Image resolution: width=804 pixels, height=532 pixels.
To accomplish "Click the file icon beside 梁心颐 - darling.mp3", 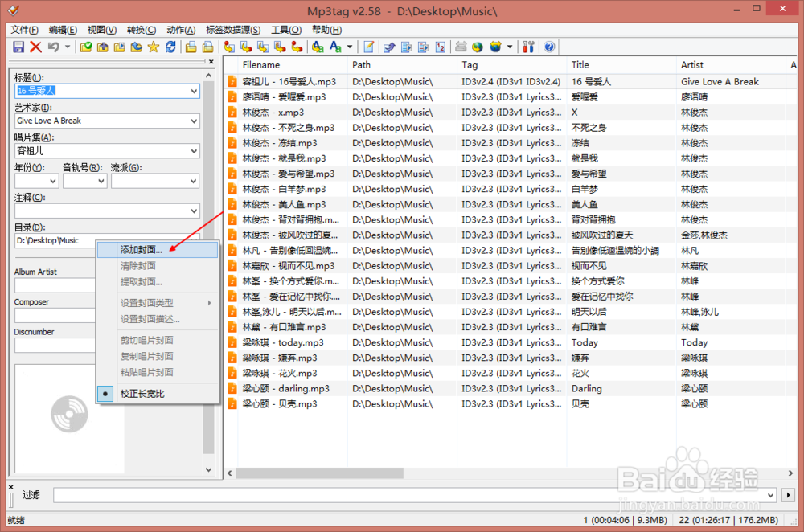I will [232, 388].
